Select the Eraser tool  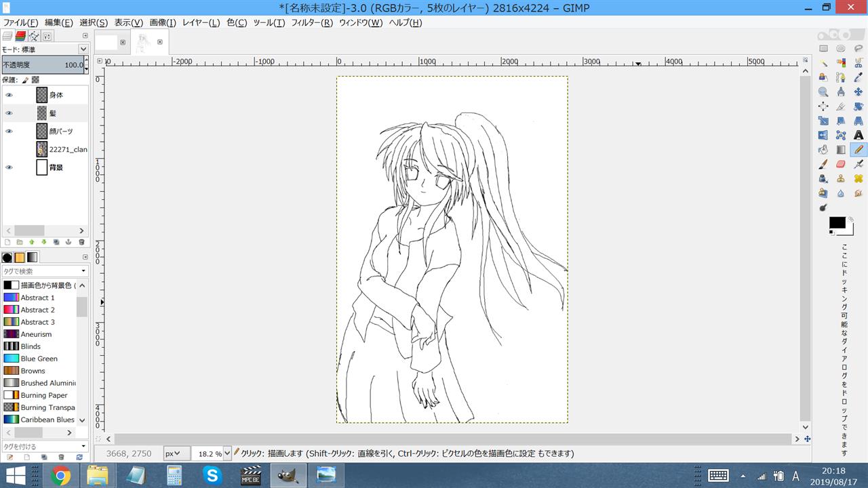tap(841, 164)
